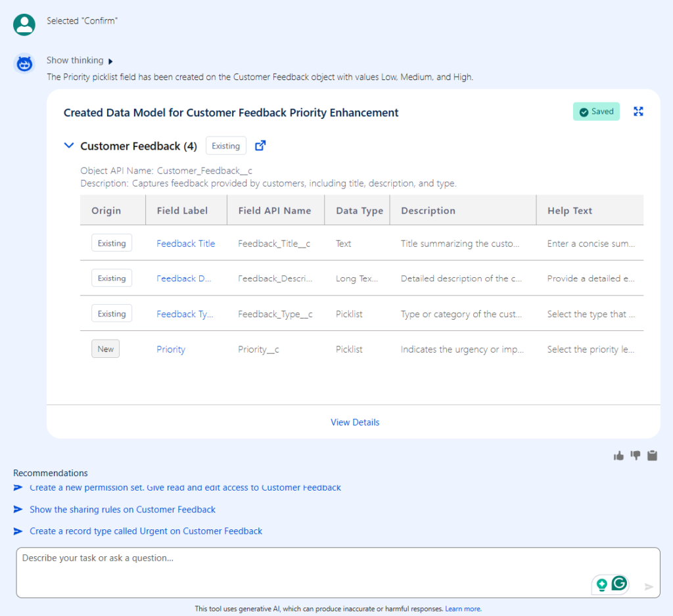Open the Priority field link

tap(171, 349)
